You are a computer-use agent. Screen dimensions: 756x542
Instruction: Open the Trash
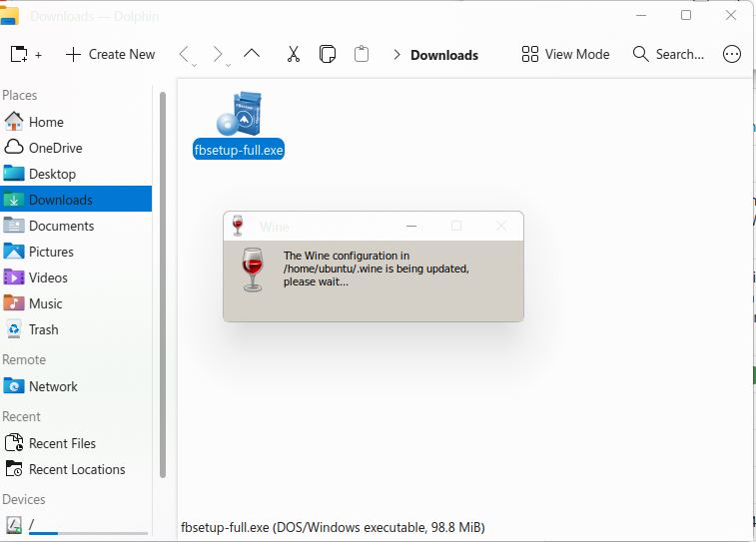[76, 330]
